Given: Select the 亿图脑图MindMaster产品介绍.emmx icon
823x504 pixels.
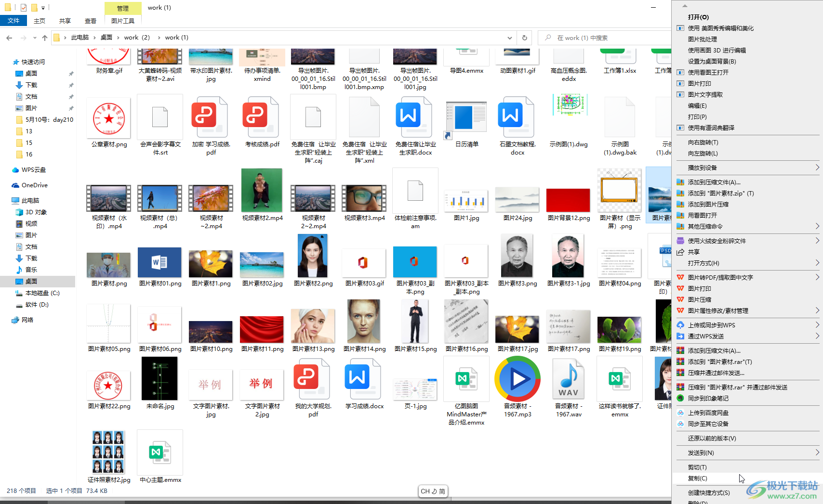Looking at the screenshot, I should (x=466, y=379).
